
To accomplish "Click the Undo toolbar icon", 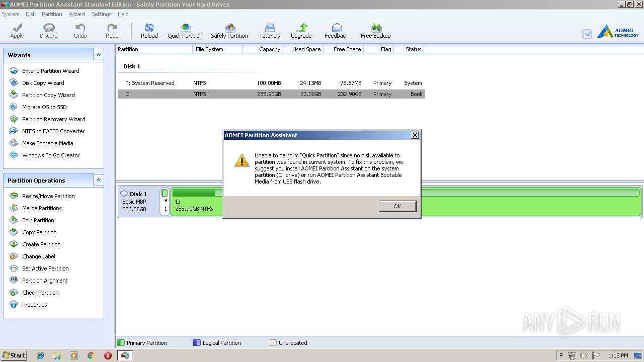I will tap(80, 31).
